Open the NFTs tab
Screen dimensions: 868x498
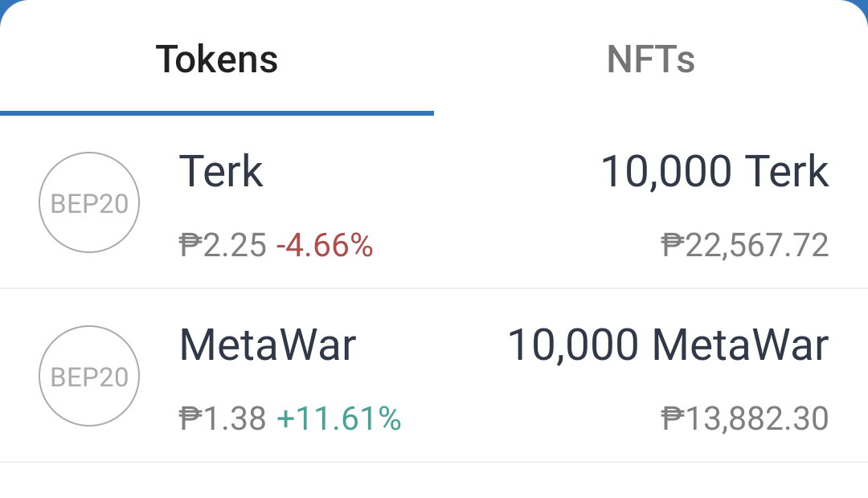click(x=650, y=59)
